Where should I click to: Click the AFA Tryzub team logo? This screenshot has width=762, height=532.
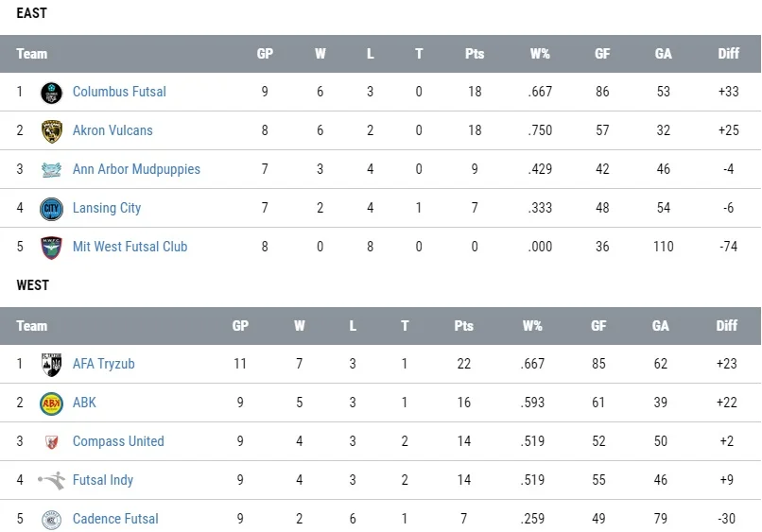pyautogui.click(x=51, y=365)
